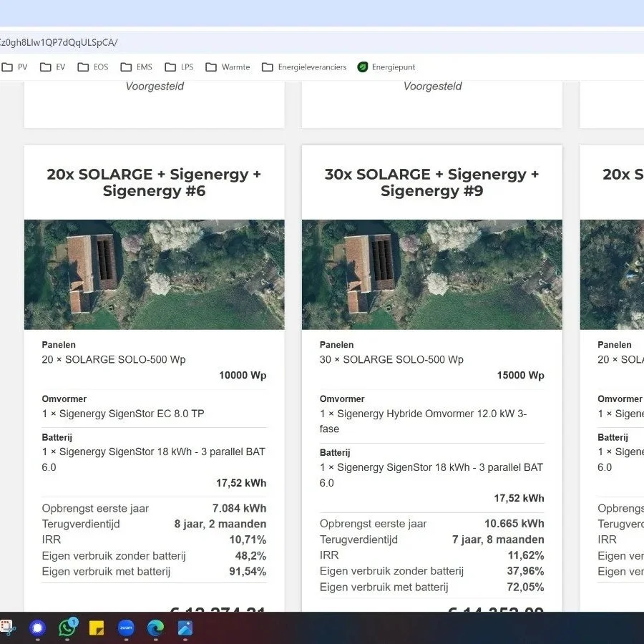644x644 pixels.
Task: Open the EOS bookmarks folder
Action: 93,67
